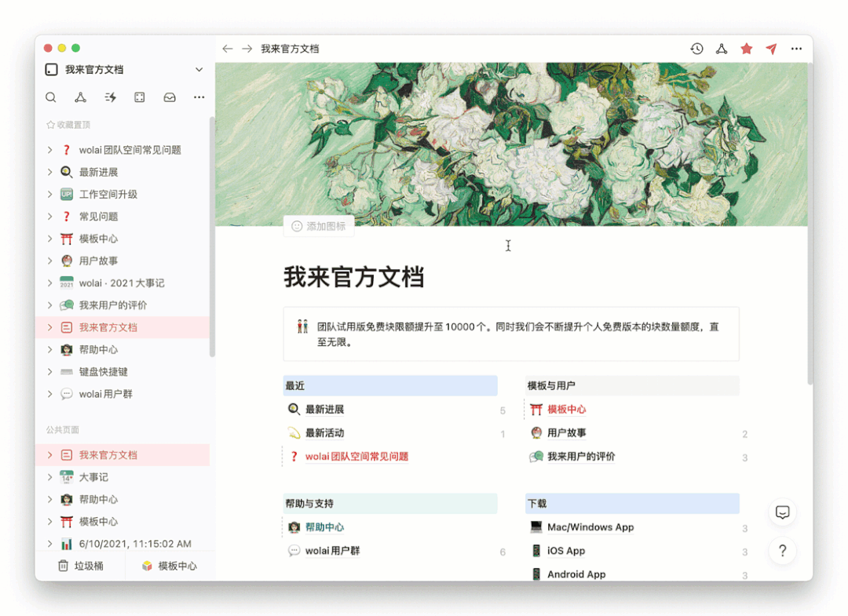Select 我来官方文档 under 公共页面
This screenshot has height=616, width=848.
point(122,455)
